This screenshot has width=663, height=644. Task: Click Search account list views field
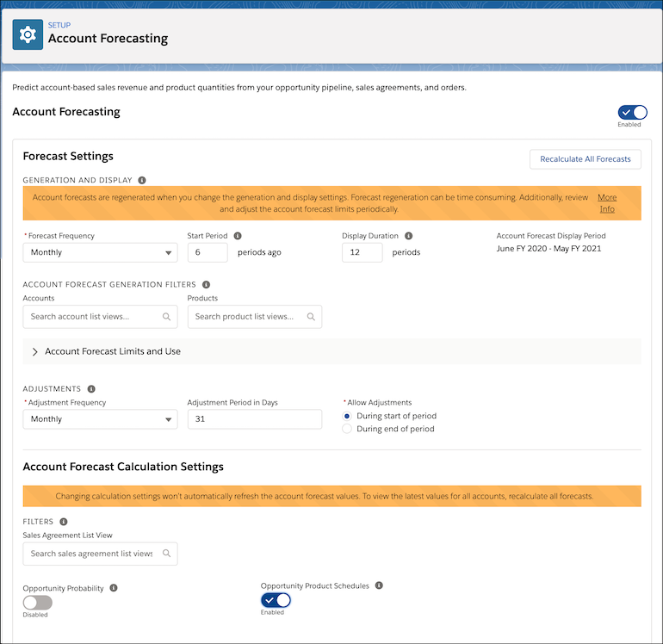pyautogui.click(x=100, y=317)
